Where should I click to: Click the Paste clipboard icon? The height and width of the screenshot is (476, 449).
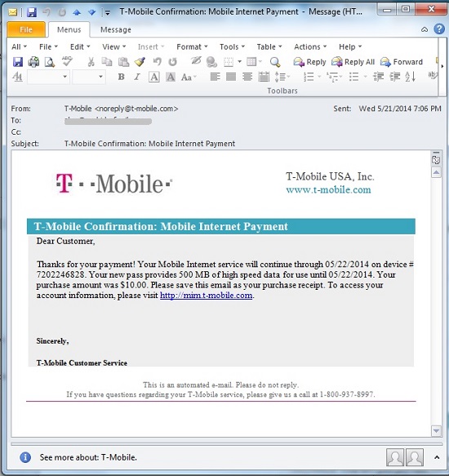coord(123,62)
